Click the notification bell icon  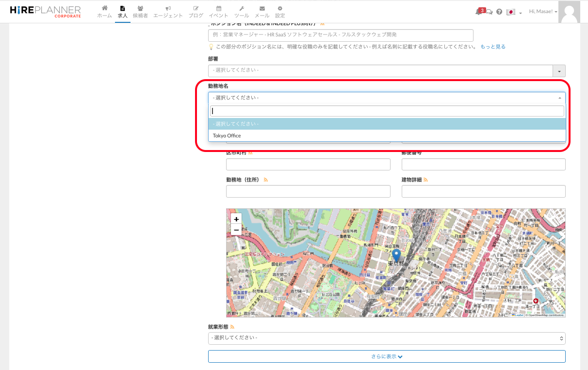tap(478, 12)
